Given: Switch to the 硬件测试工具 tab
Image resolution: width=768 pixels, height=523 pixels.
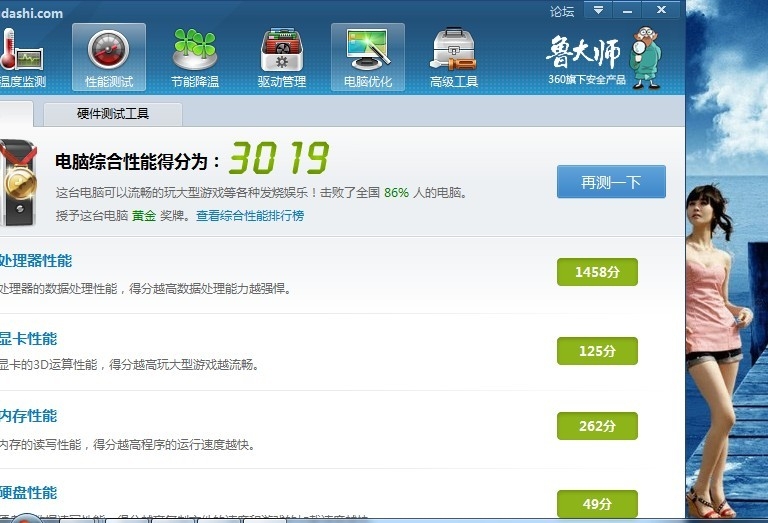Looking at the screenshot, I should pos(112,114).
